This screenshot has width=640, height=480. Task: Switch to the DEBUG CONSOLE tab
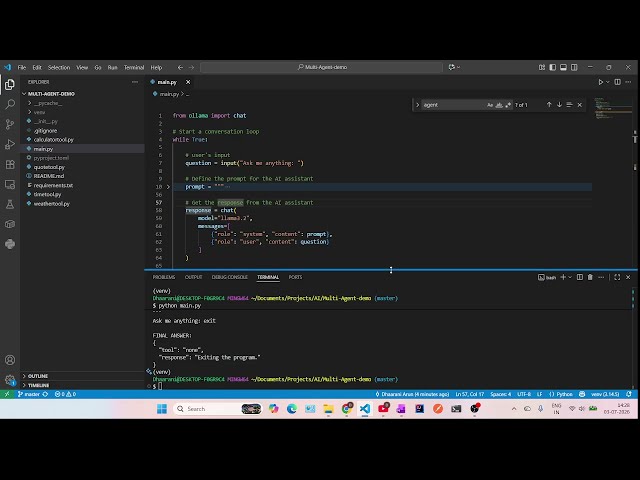click(229, 277)
